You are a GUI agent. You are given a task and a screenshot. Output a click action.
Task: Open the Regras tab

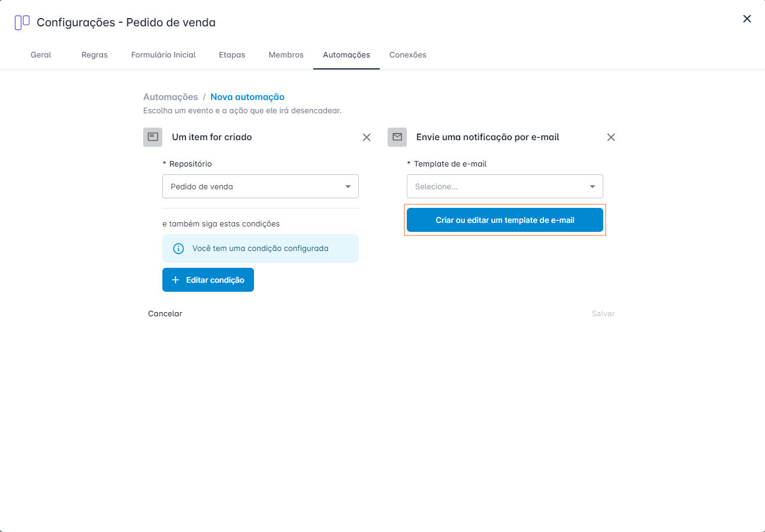pyautogui.click(x=95, y=55)
